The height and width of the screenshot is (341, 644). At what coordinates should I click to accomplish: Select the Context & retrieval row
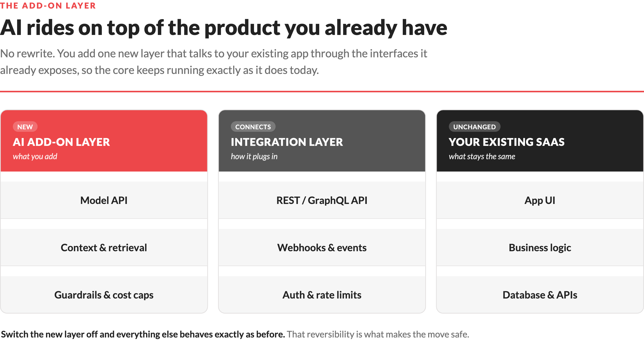[x=104, y=247]
